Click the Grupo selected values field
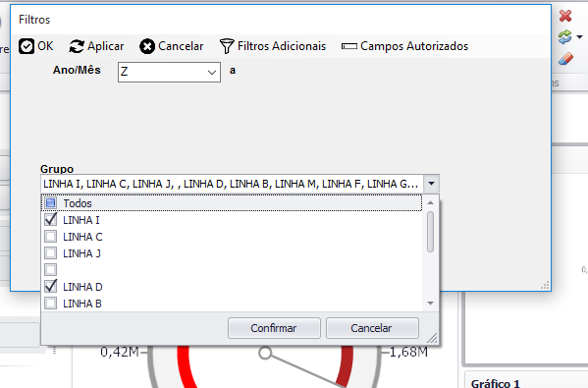 tap(232, 184)
